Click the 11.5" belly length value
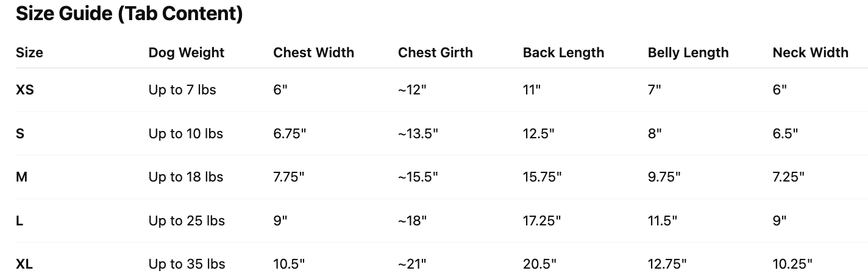 click(x=663, y=221)
